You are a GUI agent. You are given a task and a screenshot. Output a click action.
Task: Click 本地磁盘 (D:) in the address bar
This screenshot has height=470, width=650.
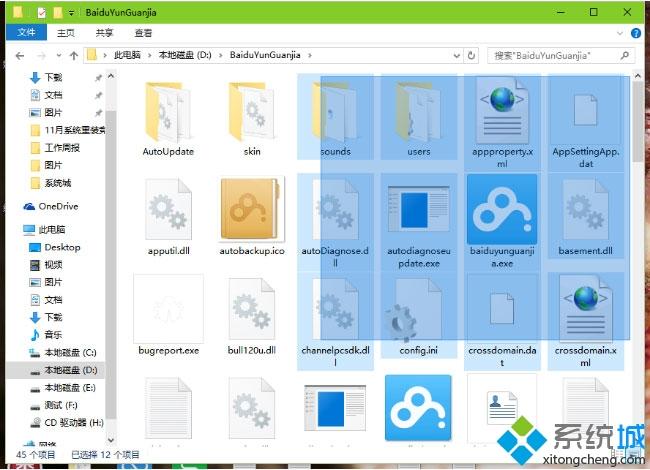(185, 55)
